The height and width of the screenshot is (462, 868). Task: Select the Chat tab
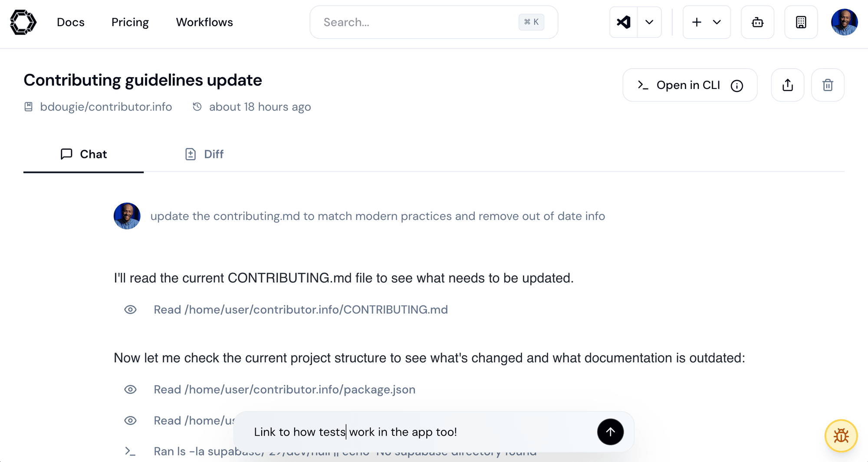tap(84, 154)
